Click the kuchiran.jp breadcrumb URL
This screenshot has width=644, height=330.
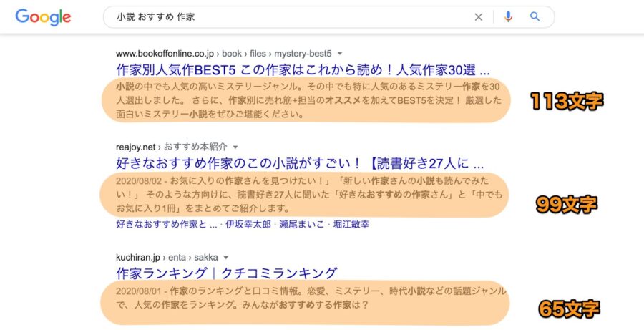pos(167,258)
